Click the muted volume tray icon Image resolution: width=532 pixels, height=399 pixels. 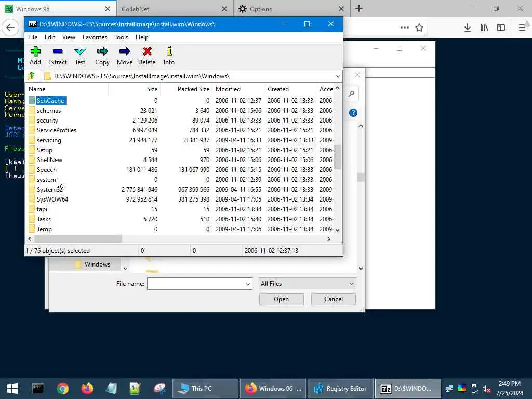tap(486, 389)
